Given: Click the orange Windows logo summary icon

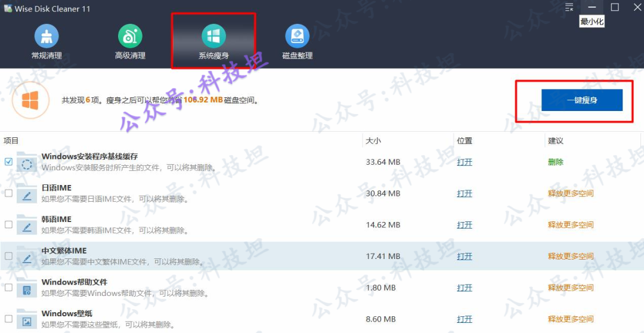Looking at the screenshot, I should tap(30, 100).
